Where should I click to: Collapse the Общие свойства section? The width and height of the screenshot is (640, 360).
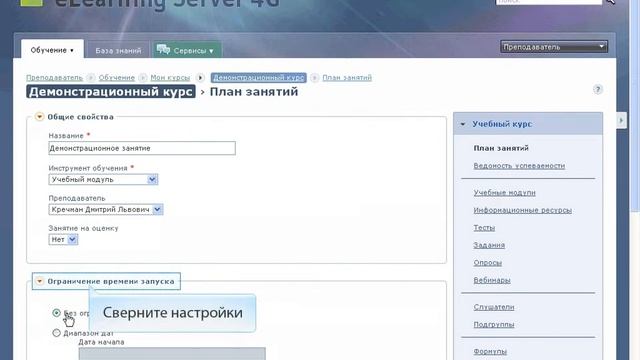tap(39, 117)
